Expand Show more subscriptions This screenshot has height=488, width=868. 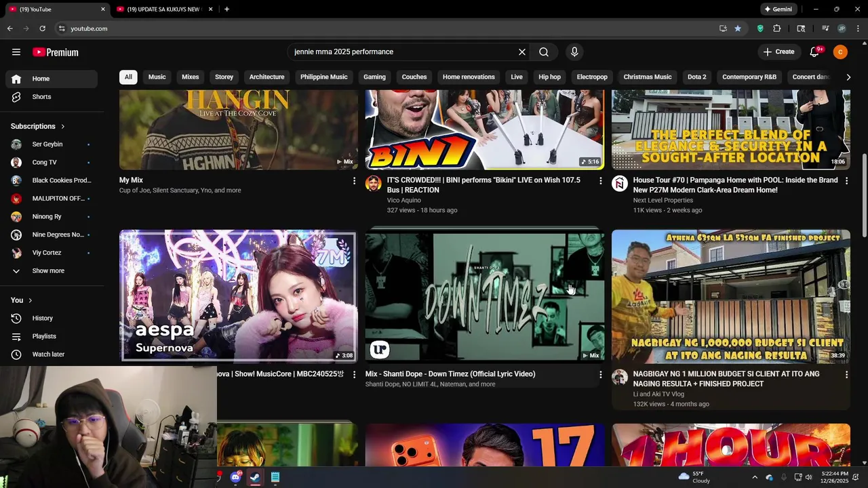click(x=52, y=271)
